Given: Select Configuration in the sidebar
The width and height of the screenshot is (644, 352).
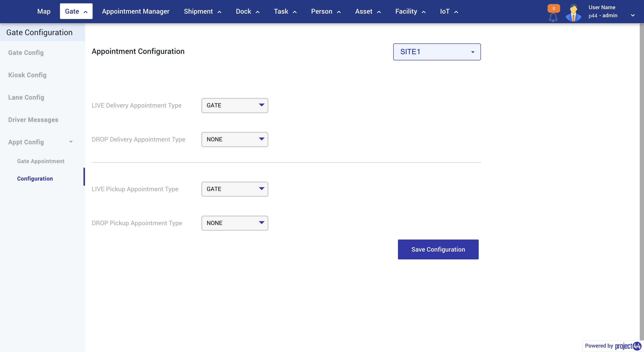Looking at the screenshot, I should pos(35,178).
